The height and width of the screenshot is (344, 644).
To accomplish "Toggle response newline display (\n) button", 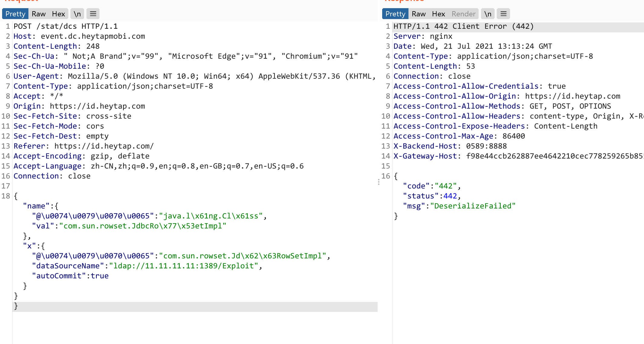I will 488,14.
